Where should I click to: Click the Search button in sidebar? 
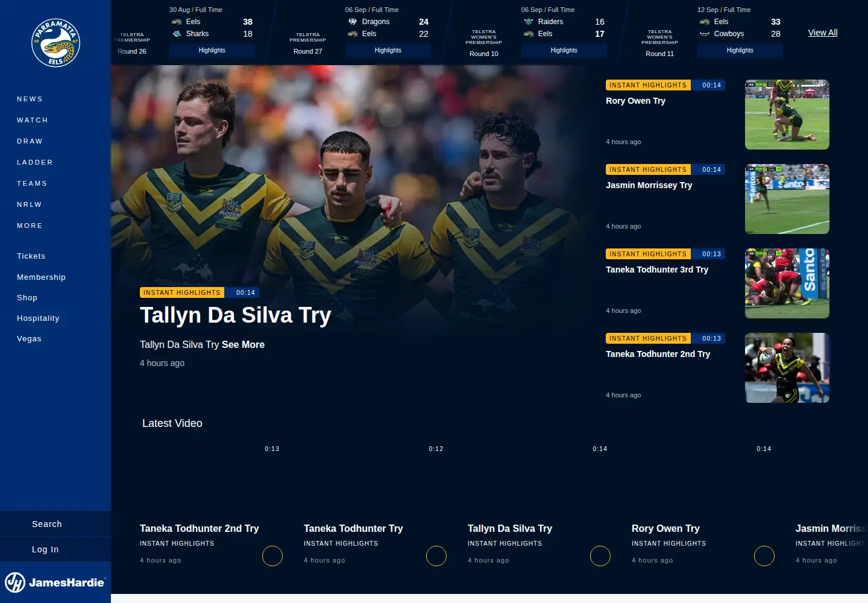tap(55, 524)
